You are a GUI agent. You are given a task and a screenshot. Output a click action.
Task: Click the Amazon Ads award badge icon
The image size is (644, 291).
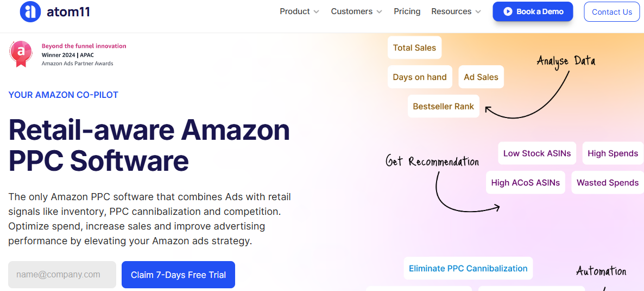pos(21,54)
